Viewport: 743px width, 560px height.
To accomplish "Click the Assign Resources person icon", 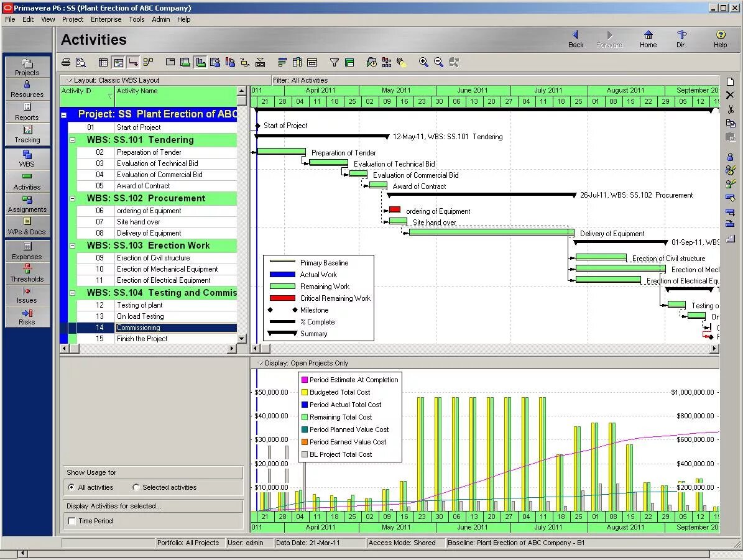I will [730, 157].
